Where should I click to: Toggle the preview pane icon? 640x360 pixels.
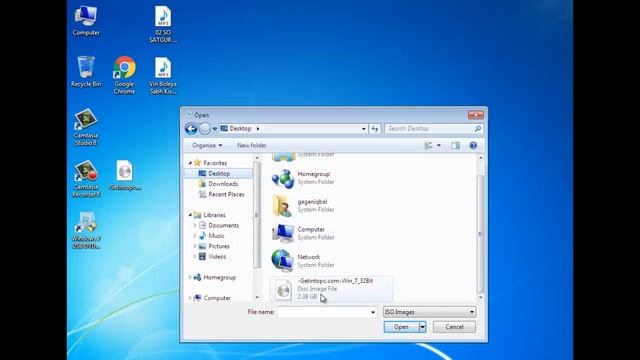455,145
